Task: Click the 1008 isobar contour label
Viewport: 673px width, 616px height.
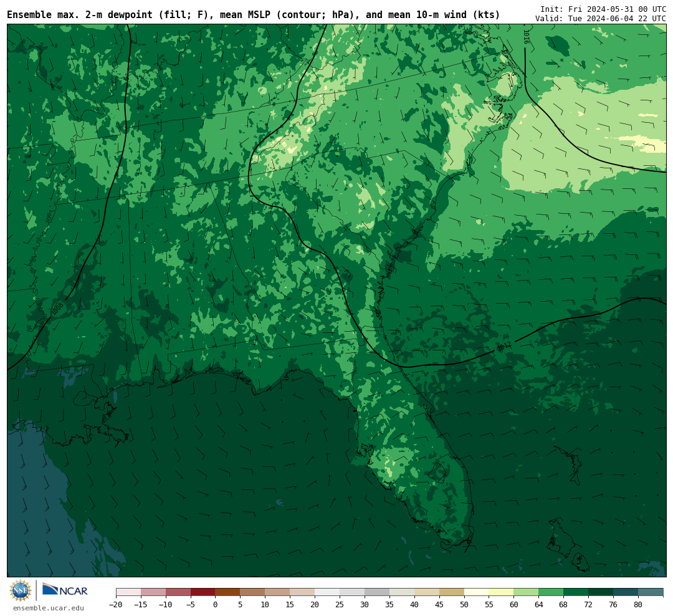Action: click(x=57, y=309)
